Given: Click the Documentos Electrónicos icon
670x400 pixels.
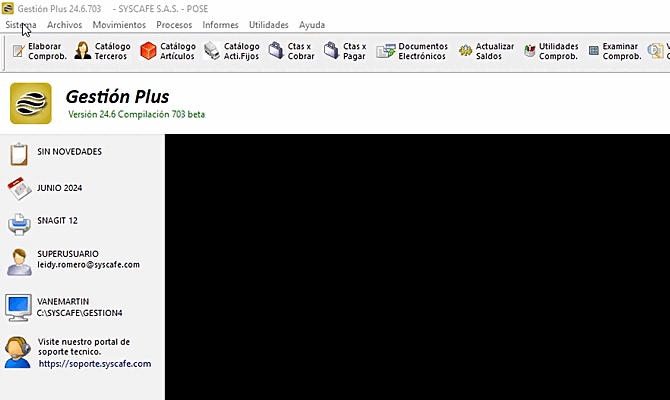Looking at the screenshot, I should (386, 51).
